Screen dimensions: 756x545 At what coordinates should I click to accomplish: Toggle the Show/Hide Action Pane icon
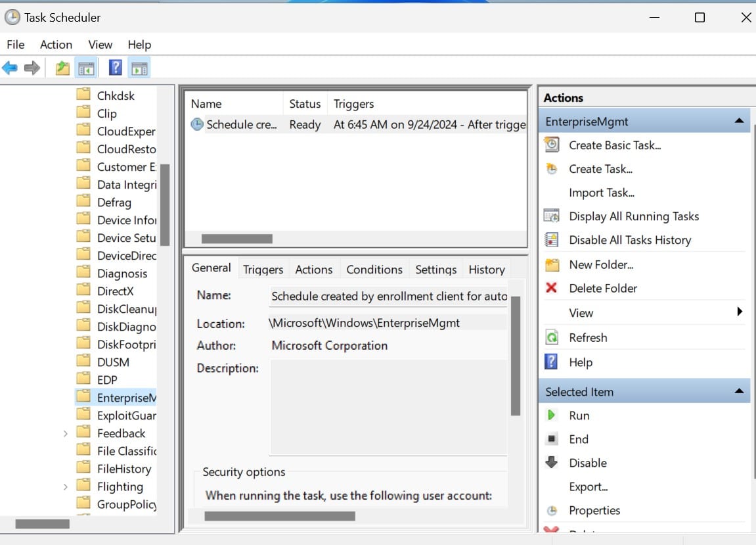click(x=139, y=68)
